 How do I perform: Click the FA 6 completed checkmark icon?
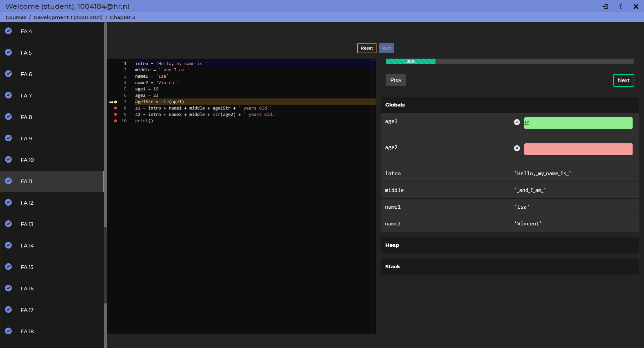pos(9,74)
